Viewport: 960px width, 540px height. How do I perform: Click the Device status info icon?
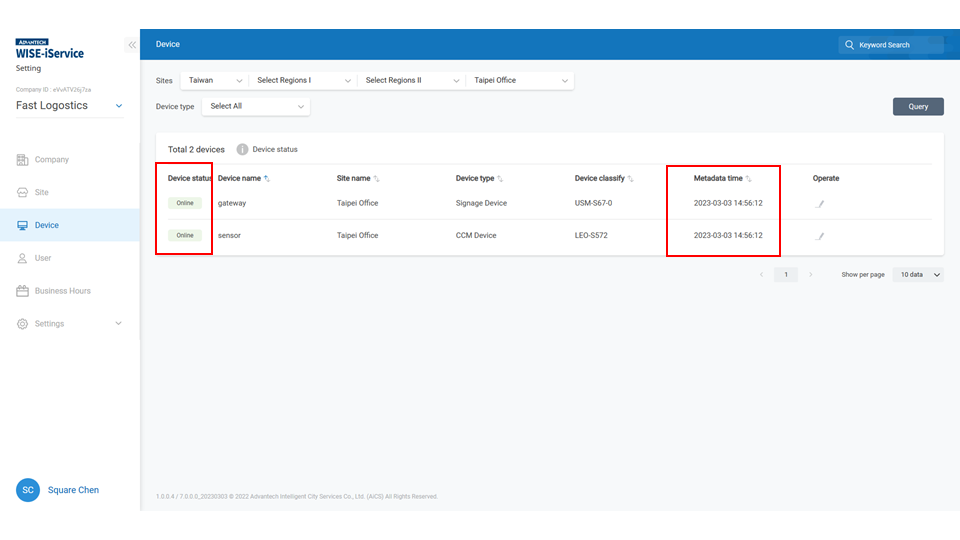coord(242,149)
